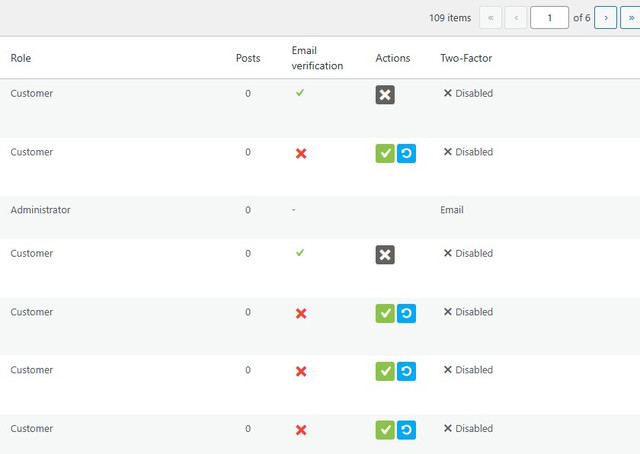Click red X email status in second row
The width and height of the screenshot is (640, 454).
pyautogui.click(x=301, y=154)
